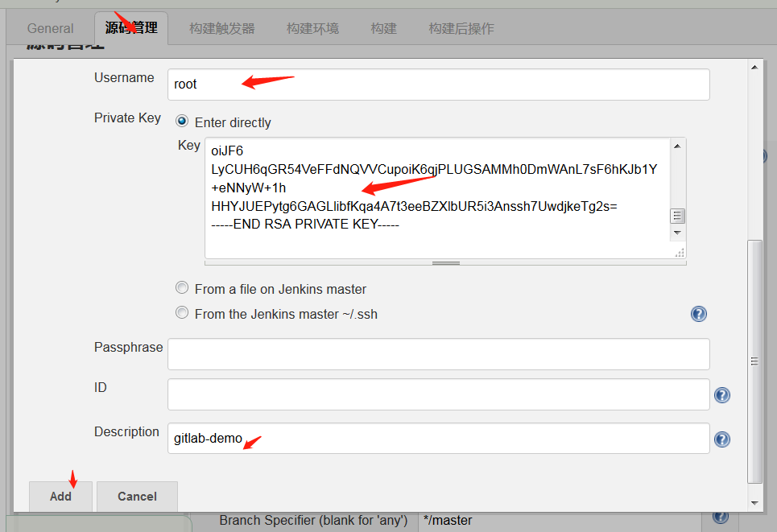Click the Key textarea scroll-down arrow
The height and width of the screenshot is (532, 777).
tap(677, 233)
